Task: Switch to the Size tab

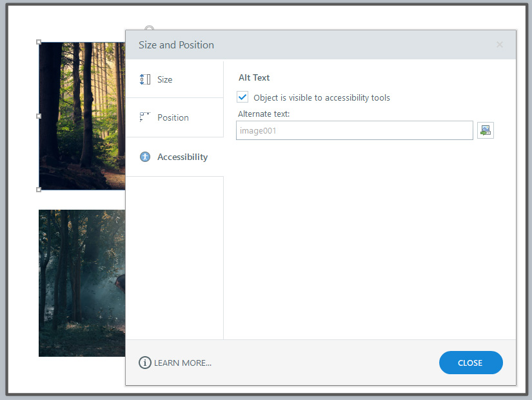Action: [165, 79]
